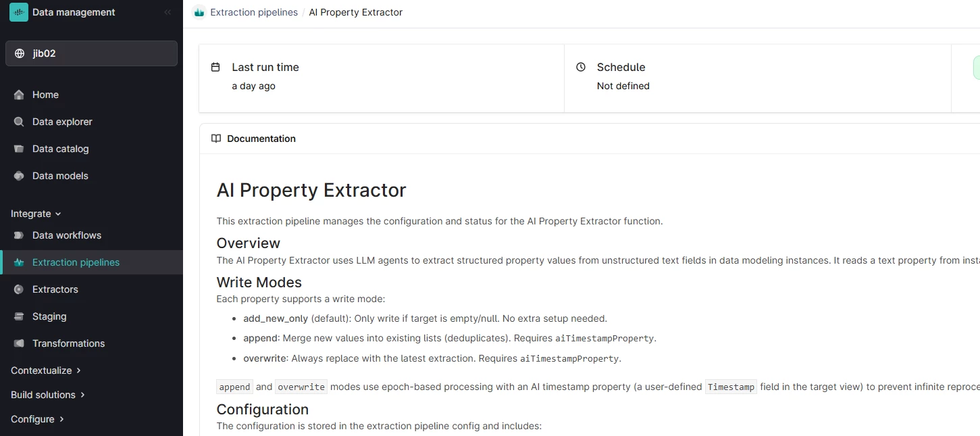
Task: Click the Home house icon
Action: click(x=19, y=95)
